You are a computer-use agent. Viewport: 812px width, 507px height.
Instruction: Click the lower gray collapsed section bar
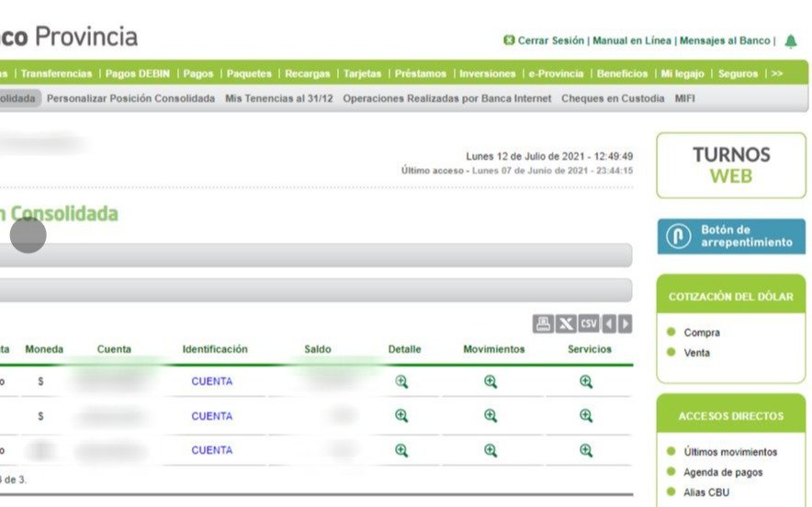tap(316, 290)
